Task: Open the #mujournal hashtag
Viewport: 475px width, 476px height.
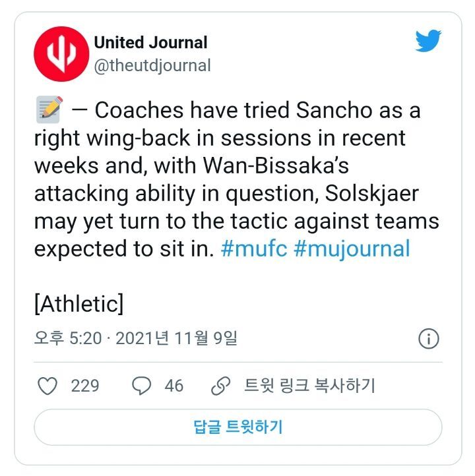Action: tap(352, 249)
